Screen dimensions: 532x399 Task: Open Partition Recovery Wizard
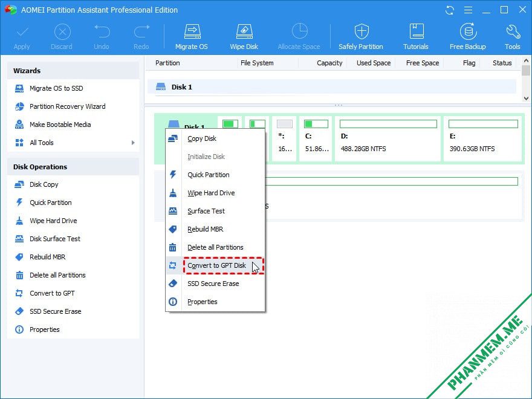pyautogui.click(x=73, y=106)
